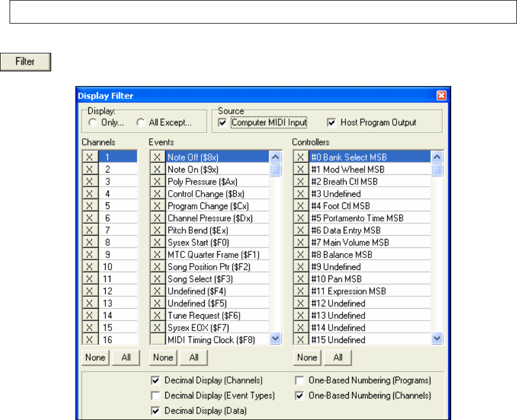Click None under the Events list
This screenshot has width=517, height=420.
click(x=163, y=358)
